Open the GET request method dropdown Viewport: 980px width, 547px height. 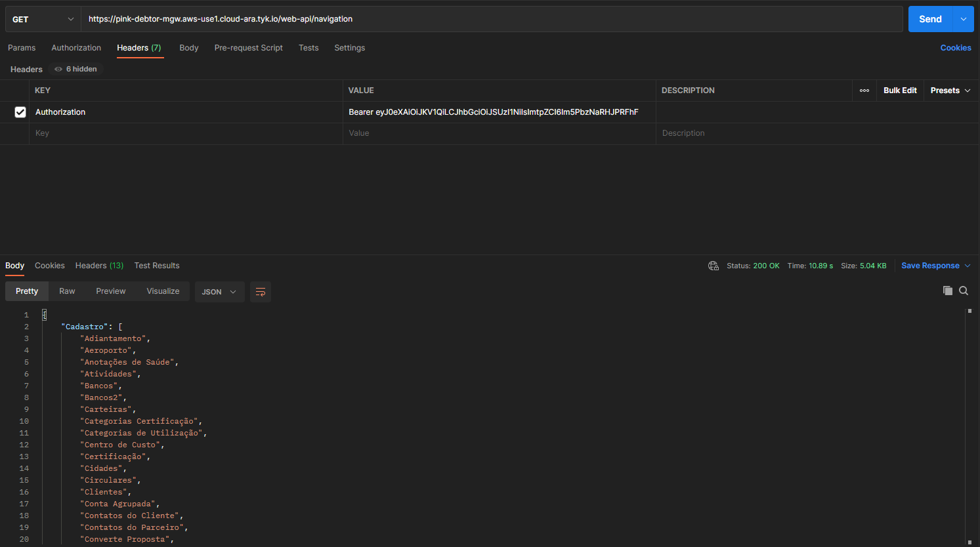click(41, 19)
